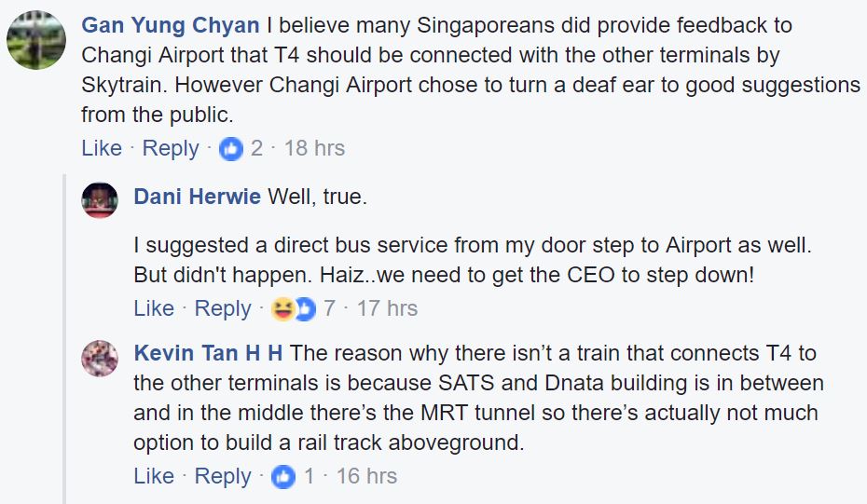Image resolution: width=867 pixels, height=504 pixels.
Task: Open Kevin Tan H H's profile name link
Action: click(210, 354)
